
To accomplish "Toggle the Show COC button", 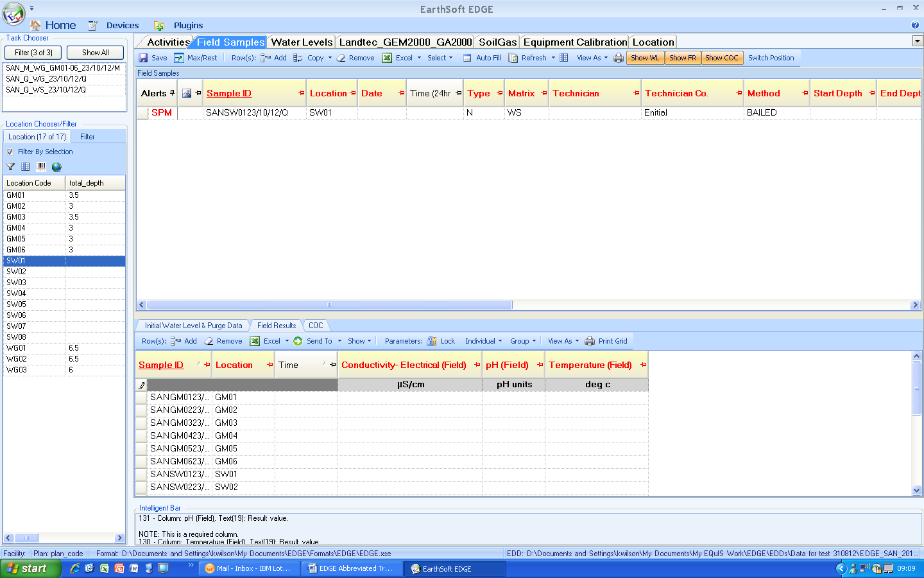I will [x=722, y=58].
